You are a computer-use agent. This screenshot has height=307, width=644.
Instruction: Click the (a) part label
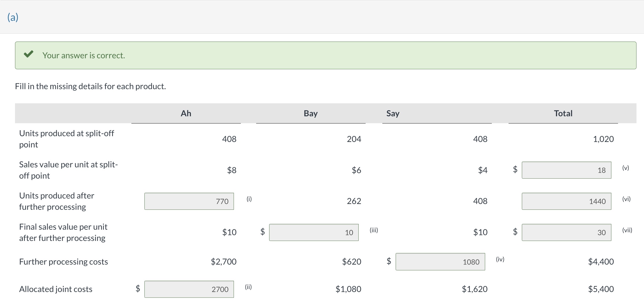13,17
